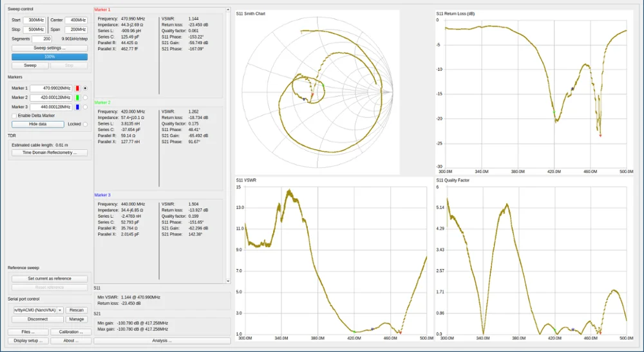Click the Hide data button

click(x=38, y=124)
